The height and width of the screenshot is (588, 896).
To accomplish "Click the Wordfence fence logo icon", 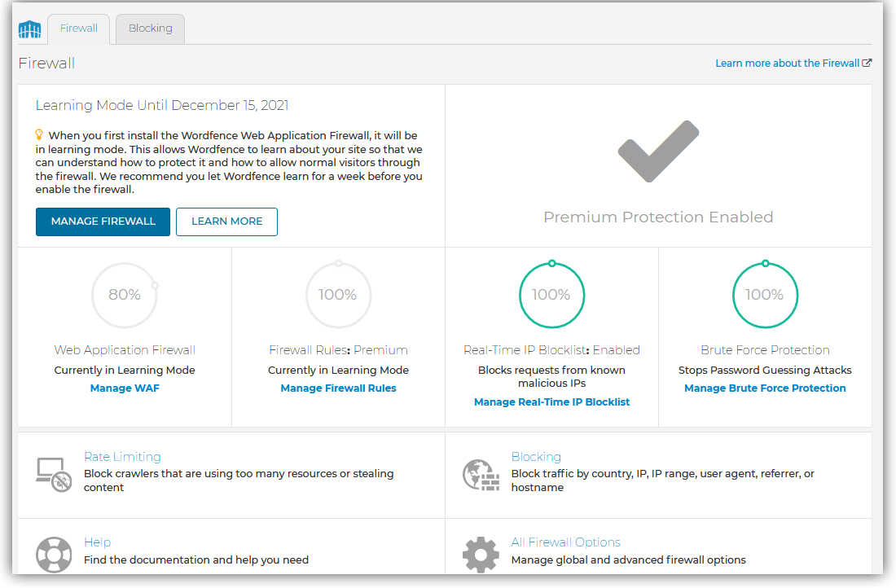I will (x=29, y=29).
